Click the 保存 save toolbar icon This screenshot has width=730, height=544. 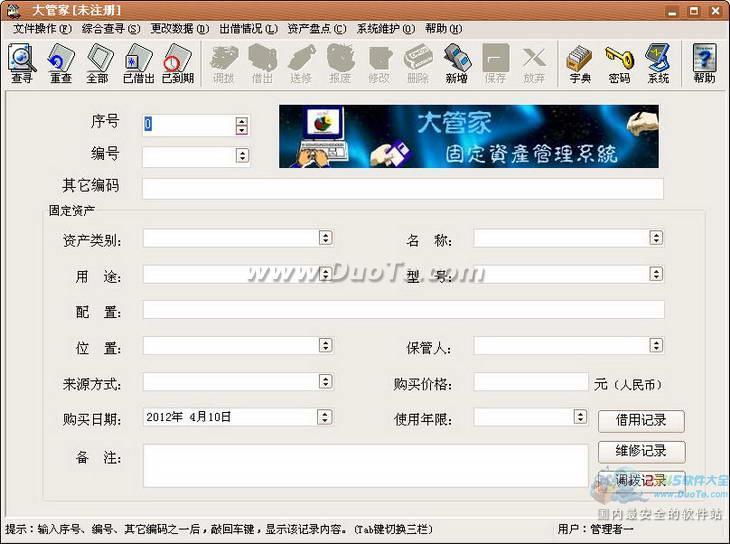[495, 63]
